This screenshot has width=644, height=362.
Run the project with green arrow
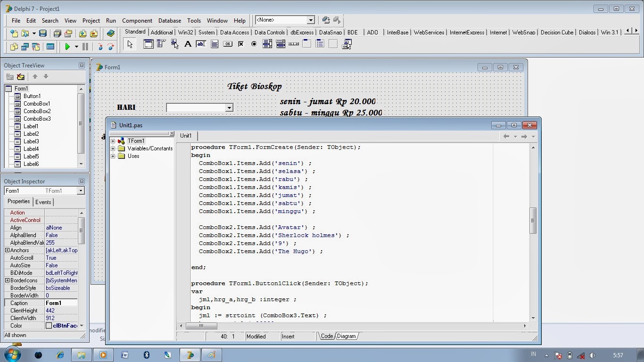click(67, 47)
